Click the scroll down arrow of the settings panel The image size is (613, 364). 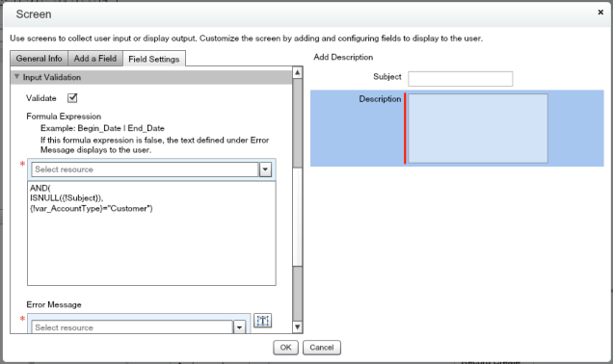(298, 327)
